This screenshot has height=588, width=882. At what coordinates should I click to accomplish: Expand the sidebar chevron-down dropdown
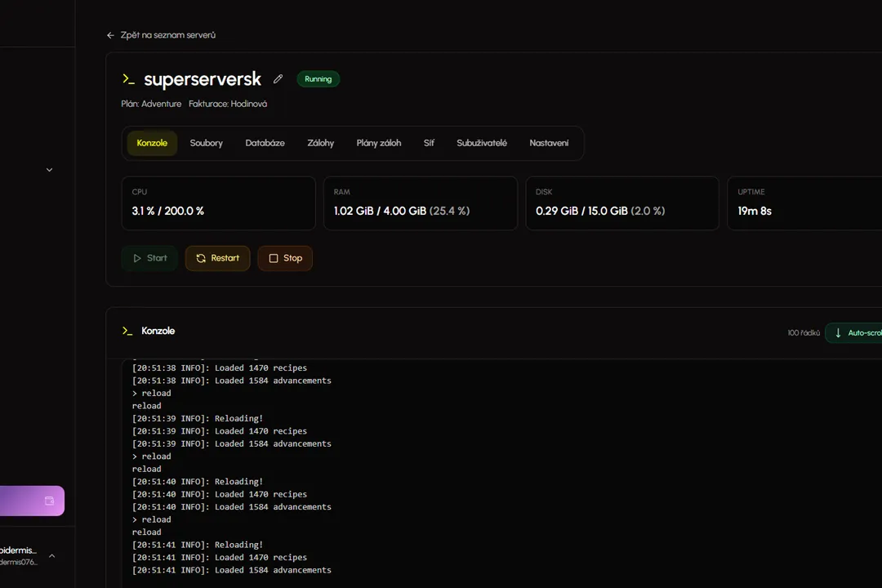tap(49, 170)
